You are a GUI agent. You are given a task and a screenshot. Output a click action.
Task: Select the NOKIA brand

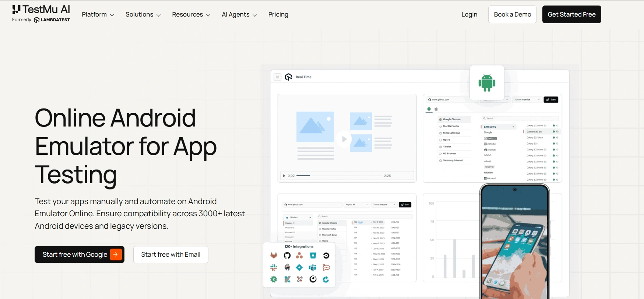(488, 172)
